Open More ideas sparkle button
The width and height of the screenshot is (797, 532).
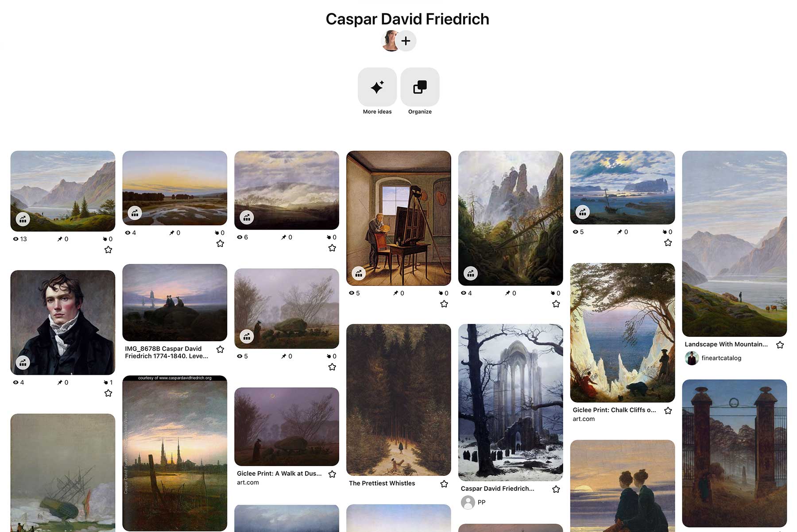[377, 87]
